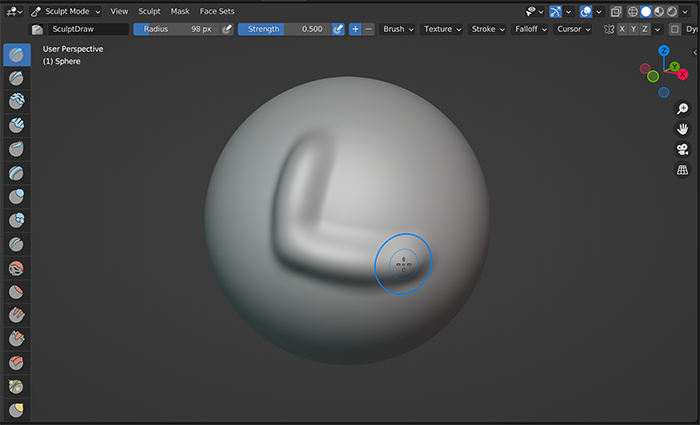Screen dimensions: 700x425
Task: Switch to material preview shading
Action: pos(659,12)
